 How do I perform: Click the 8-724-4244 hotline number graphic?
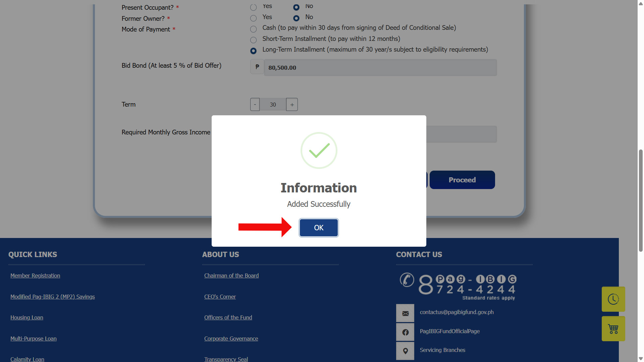click(468, 287)
